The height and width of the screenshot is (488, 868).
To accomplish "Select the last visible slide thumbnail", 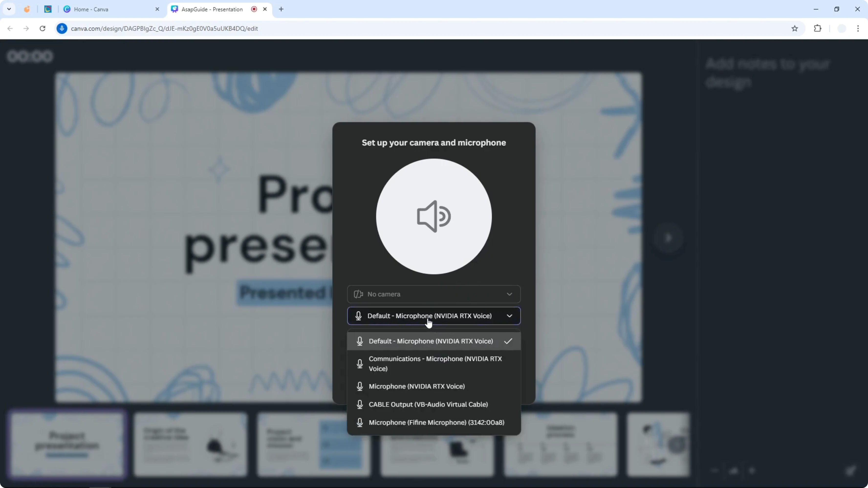I will pyautogui.click(x=658, y=445).
